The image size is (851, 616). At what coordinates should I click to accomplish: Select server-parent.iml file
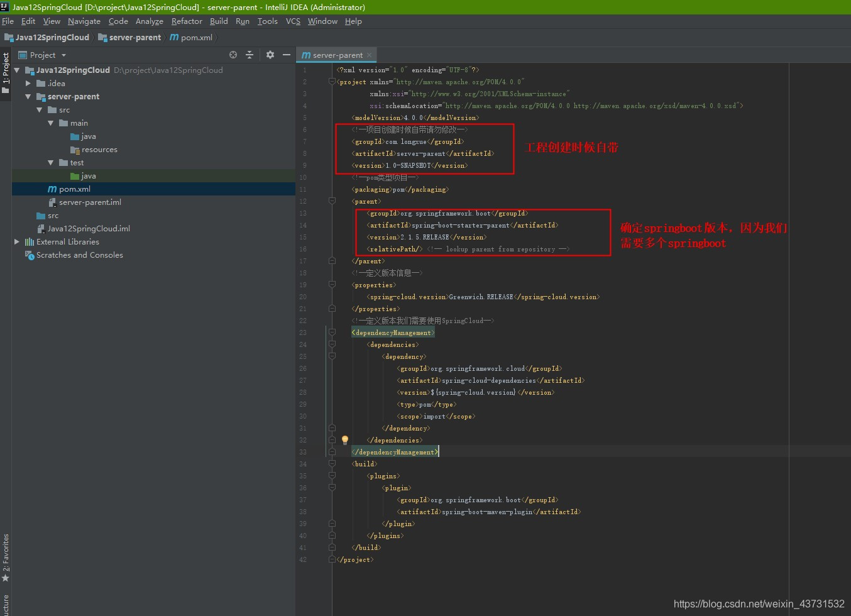coord(90,202)
